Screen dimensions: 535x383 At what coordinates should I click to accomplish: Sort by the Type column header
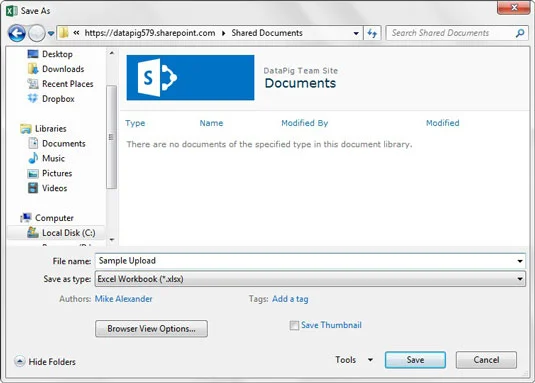pyautogui.click(x=135, y=123)
